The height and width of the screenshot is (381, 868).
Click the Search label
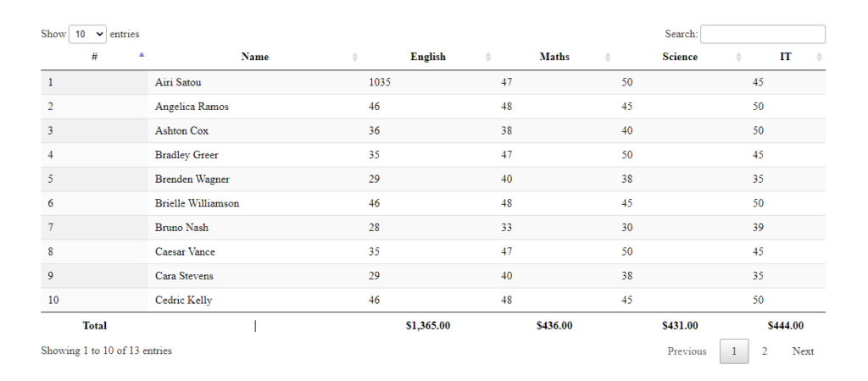coord(682,34)
